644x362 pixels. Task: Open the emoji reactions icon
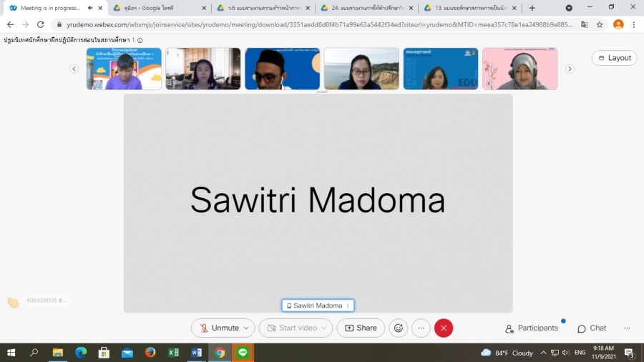pyautogui.click(x=399, y=328)
